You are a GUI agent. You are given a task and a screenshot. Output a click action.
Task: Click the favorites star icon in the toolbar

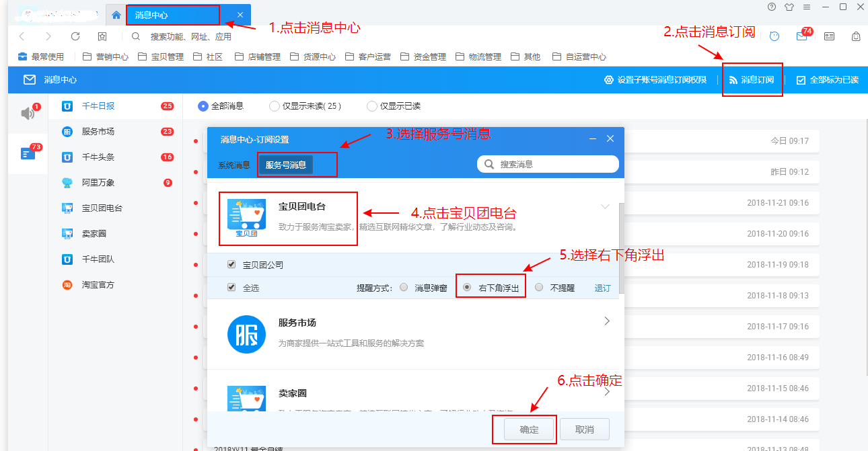tap(102, 36)
